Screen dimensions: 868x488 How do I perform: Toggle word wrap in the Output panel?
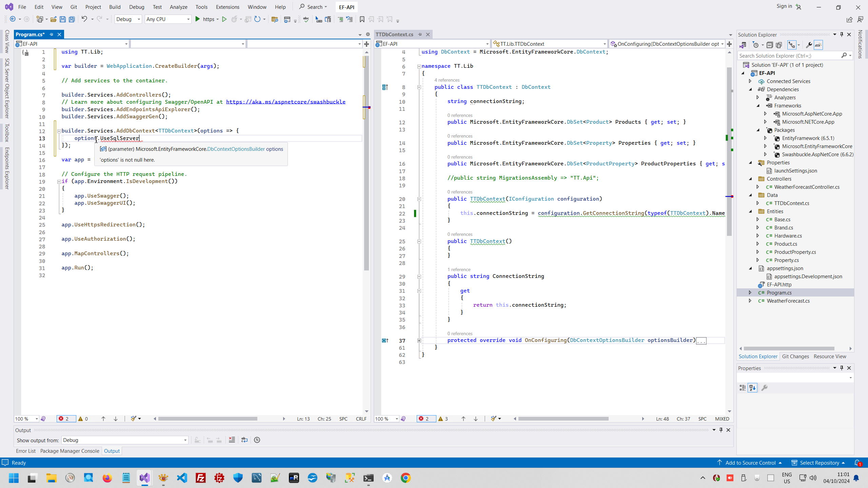tap(244, 440)
